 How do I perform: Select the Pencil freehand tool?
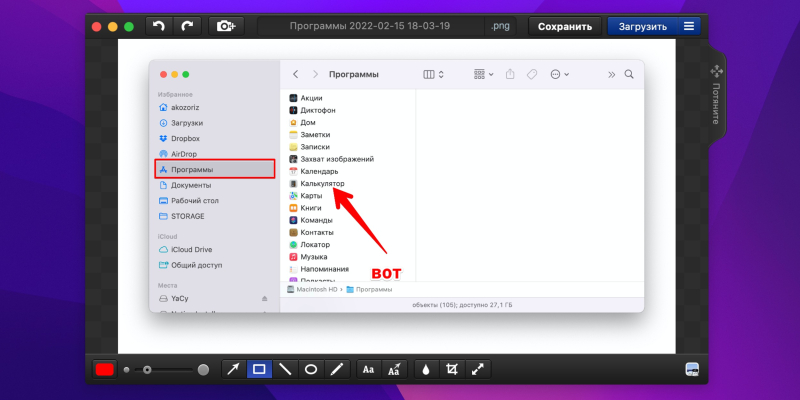pyautogui.click(x=337, y=369)
